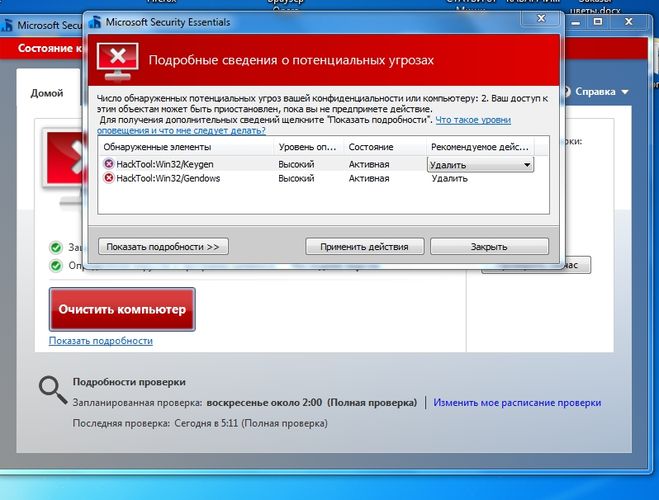
Task: Click the main window's Security Essentials title icon
Action: (7, 25)
